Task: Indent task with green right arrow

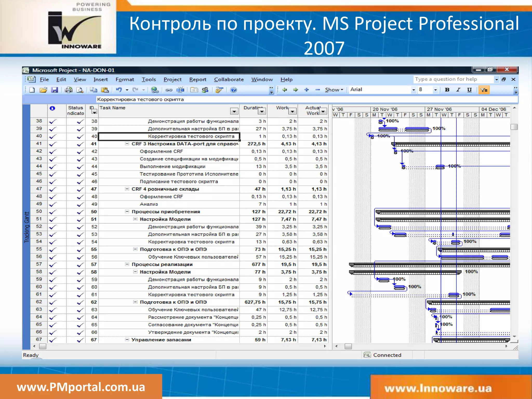Action: point(296,90)
